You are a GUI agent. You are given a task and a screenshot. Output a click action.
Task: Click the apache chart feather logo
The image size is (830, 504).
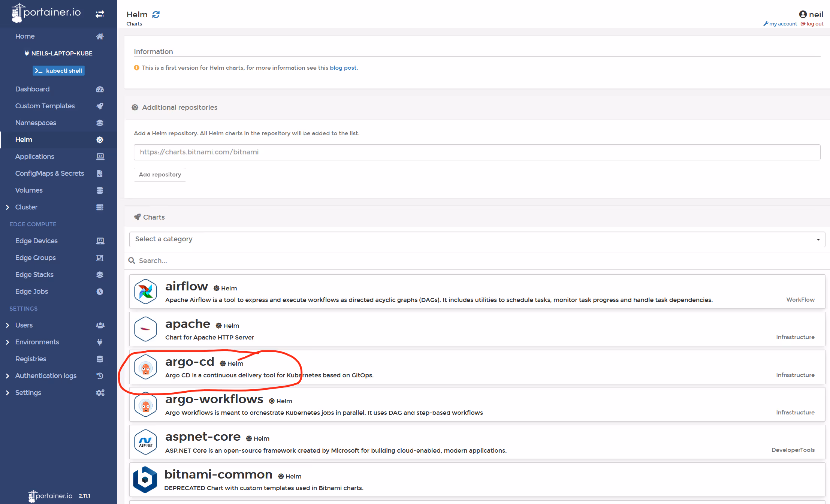click(x=145, y=329)
